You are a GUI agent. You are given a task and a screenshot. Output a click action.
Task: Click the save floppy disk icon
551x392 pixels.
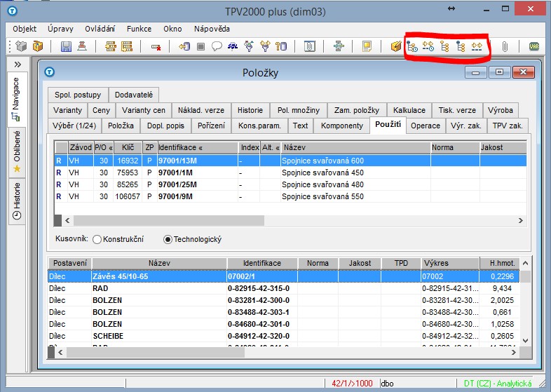[x=66, y=47]
